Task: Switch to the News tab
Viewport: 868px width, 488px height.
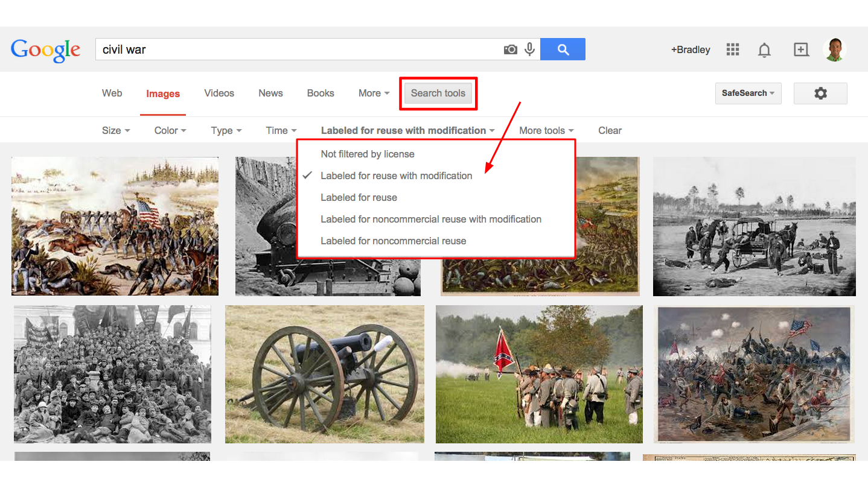Action: coord(270,93)
